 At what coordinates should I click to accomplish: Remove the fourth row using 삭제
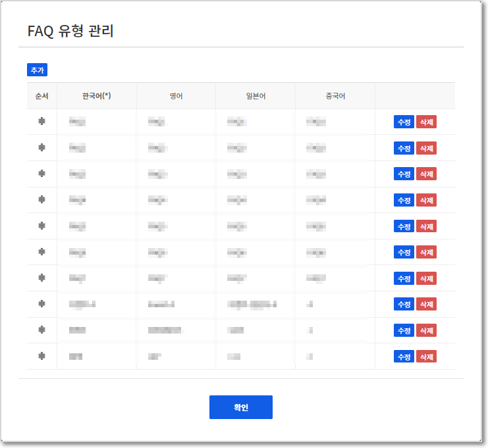426,200
